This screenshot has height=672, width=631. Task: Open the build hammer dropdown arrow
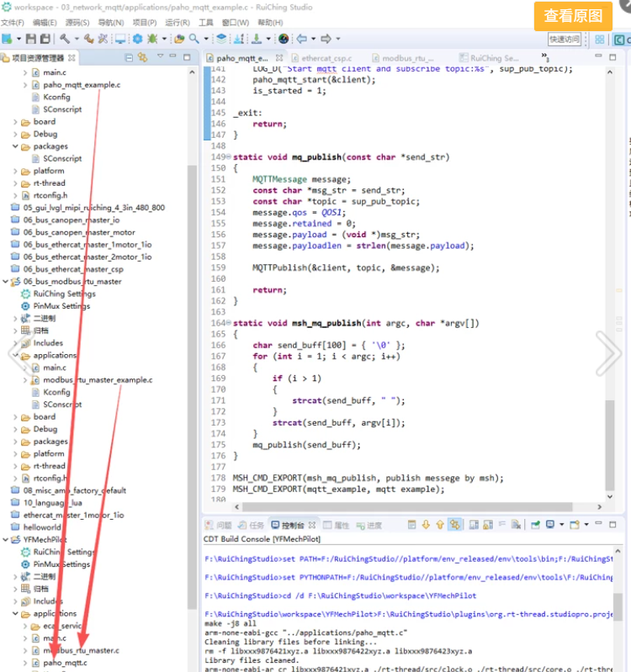(x=77, y=39)
